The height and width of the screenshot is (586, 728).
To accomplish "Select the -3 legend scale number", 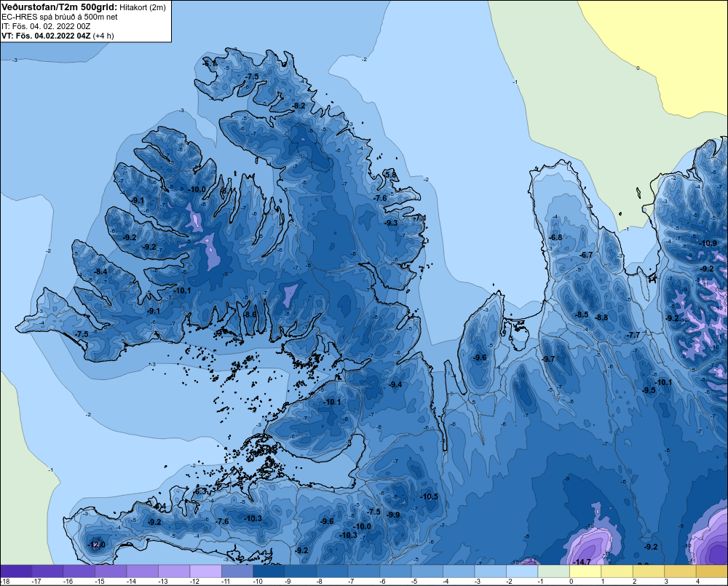I will [x=478, y=582].
